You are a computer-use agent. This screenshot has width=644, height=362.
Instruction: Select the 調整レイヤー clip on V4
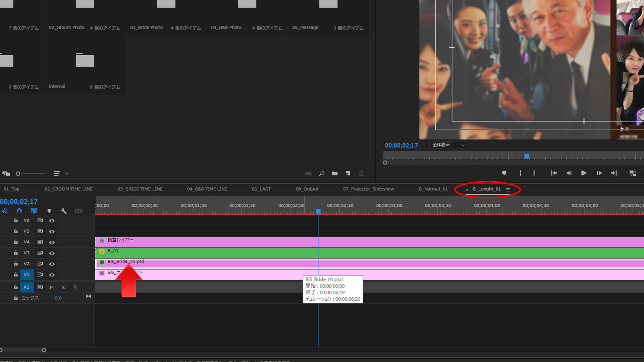tap(369, 242)
